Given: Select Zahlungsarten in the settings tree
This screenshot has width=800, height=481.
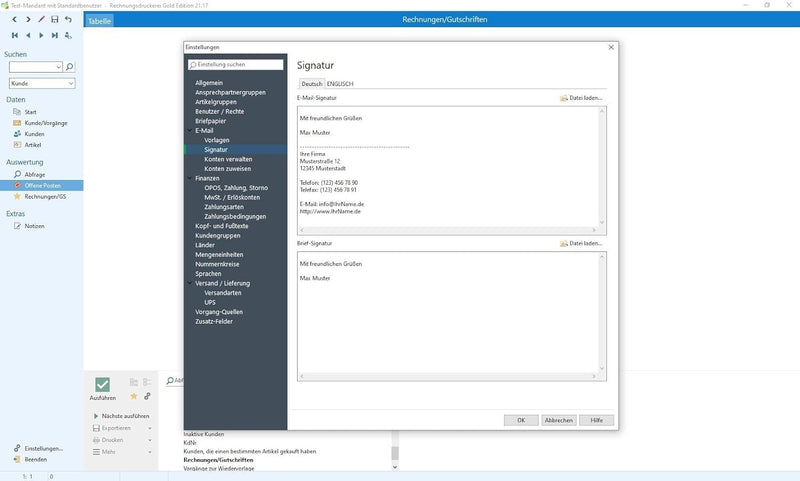Looking at the screenshot, I should pos(223,207).
